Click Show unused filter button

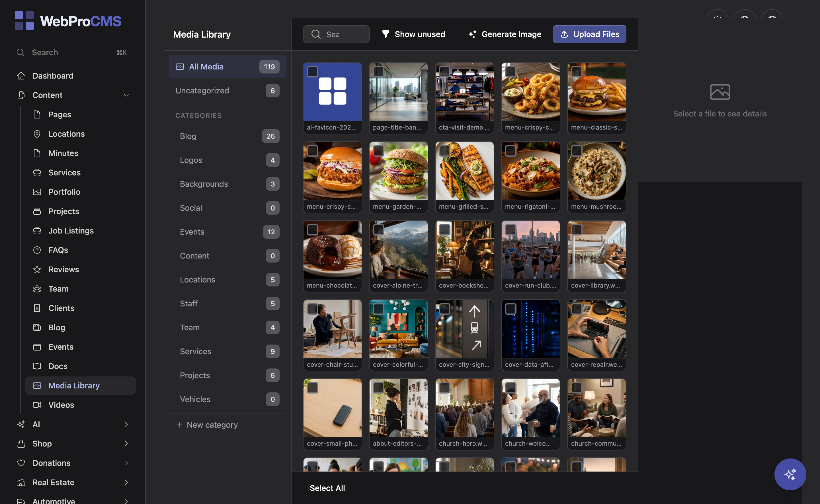pos(413,34)
